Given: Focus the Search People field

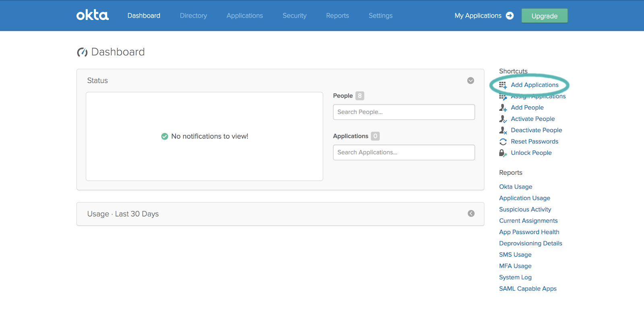Looking at the screenshot, I should coord(404,112).
